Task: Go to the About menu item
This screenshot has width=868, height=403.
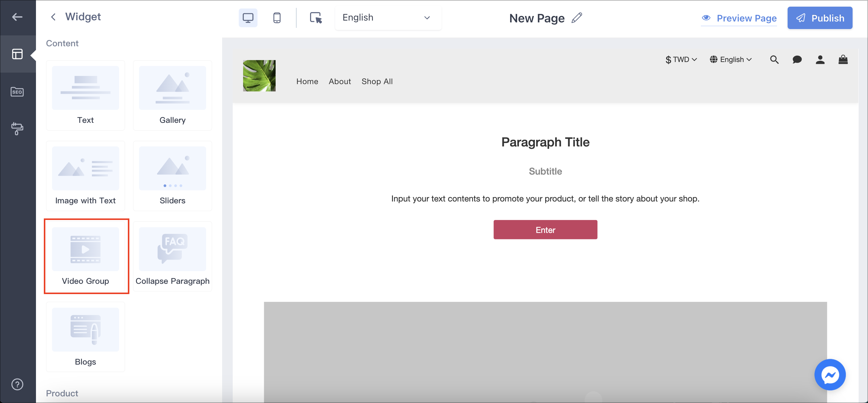Action: tap(340, 81)
